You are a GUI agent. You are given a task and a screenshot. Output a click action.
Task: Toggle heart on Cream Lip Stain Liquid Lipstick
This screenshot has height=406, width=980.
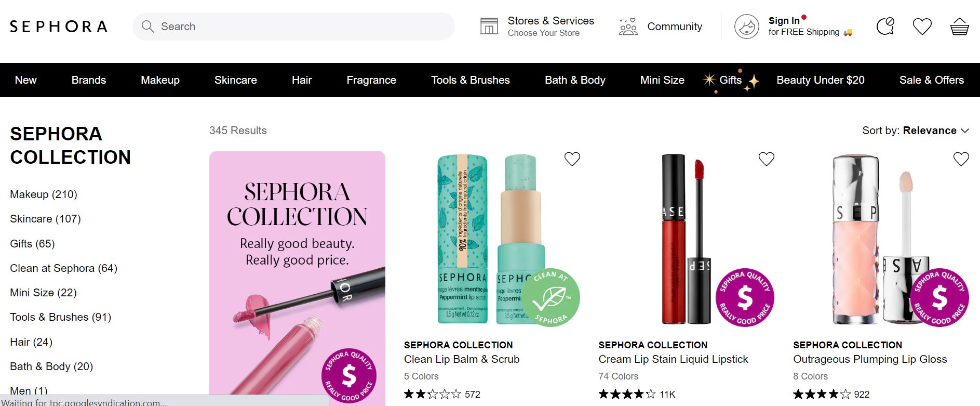pos(766,159)
